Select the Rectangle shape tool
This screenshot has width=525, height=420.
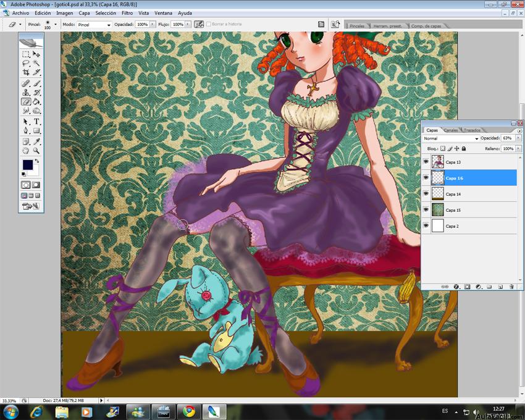coord(36,130)
